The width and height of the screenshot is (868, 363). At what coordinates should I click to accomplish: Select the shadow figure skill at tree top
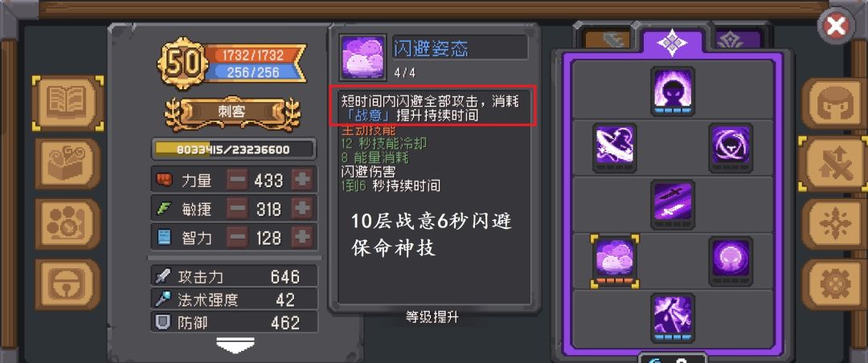[x=673, y=91]
